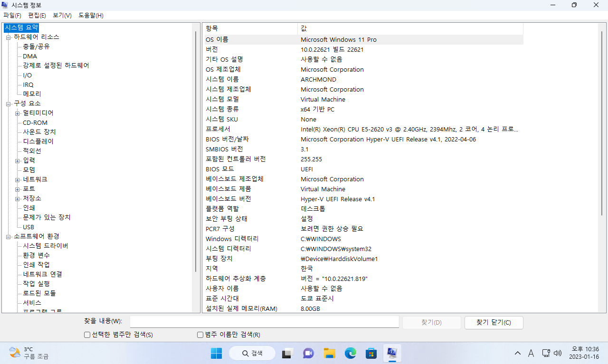Select 모뎀 tree item
The image size is (608, 364).
[29, 170]
